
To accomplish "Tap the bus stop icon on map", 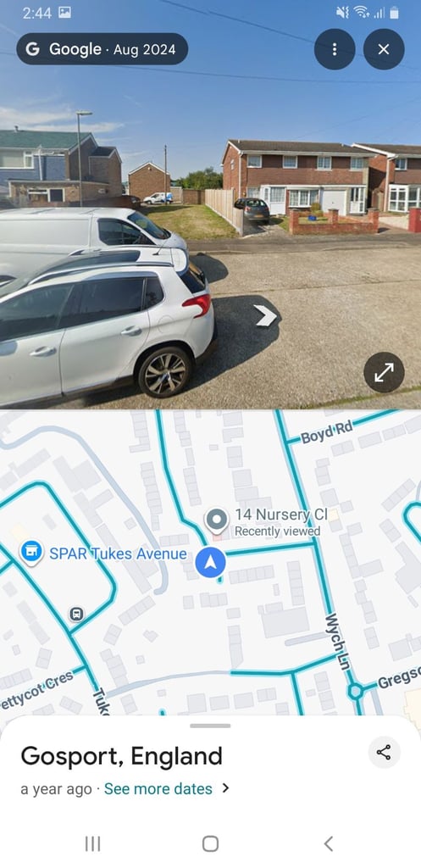I will pyautogui.click(x=76, y=614).
